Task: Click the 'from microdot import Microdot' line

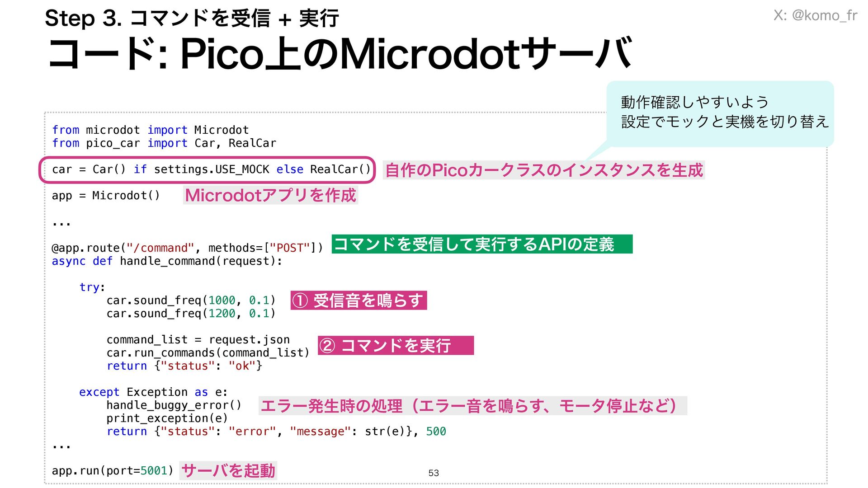Action: click(150, 130)
